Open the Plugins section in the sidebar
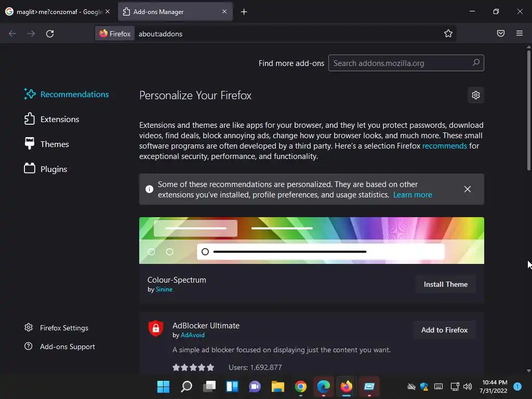 click(46, 169)
